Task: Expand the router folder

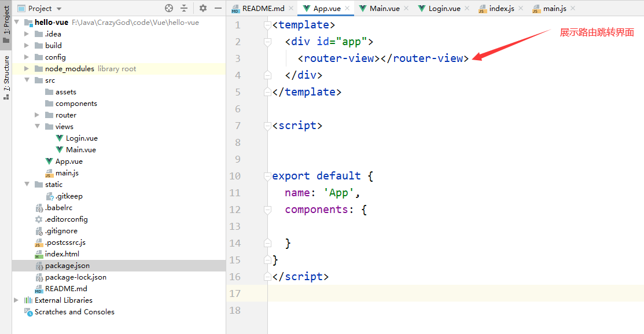Action: point(37,115)
